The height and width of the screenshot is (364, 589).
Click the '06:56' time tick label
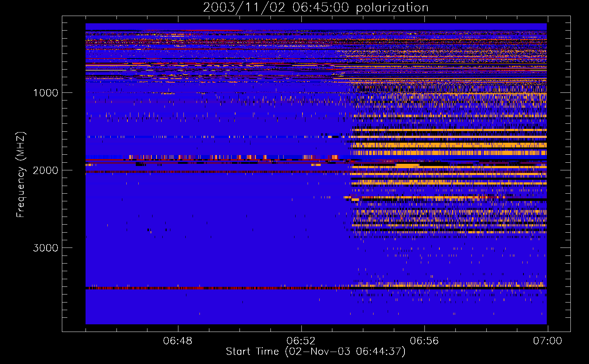tap(424, 341)
